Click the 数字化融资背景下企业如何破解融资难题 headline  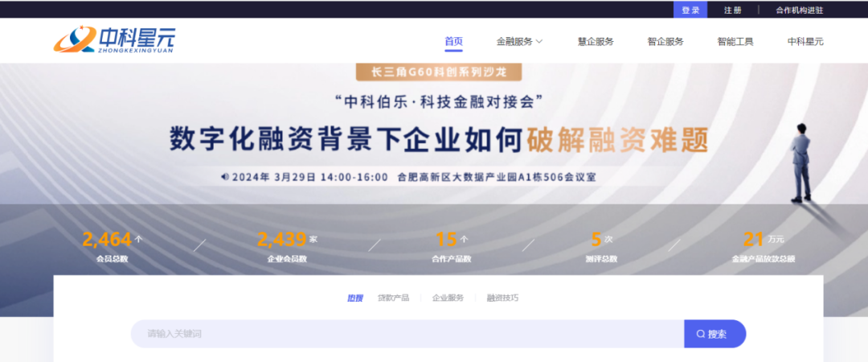coord(439,140)
